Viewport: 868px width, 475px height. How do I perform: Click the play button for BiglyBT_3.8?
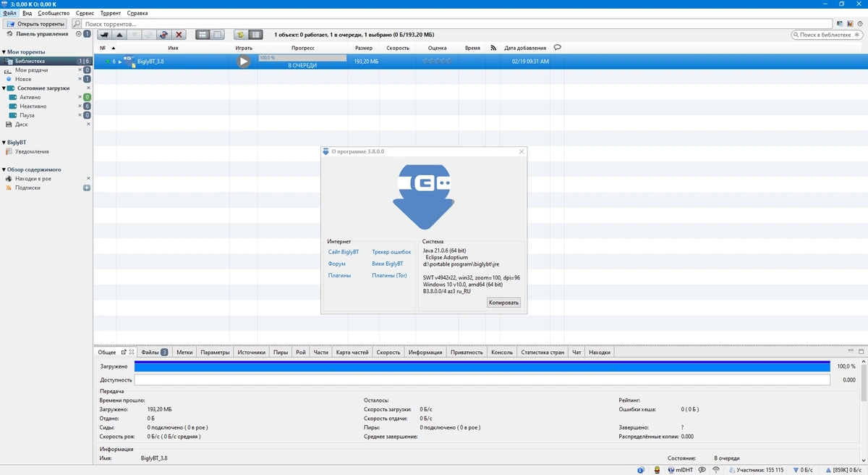tap(244, 62)
